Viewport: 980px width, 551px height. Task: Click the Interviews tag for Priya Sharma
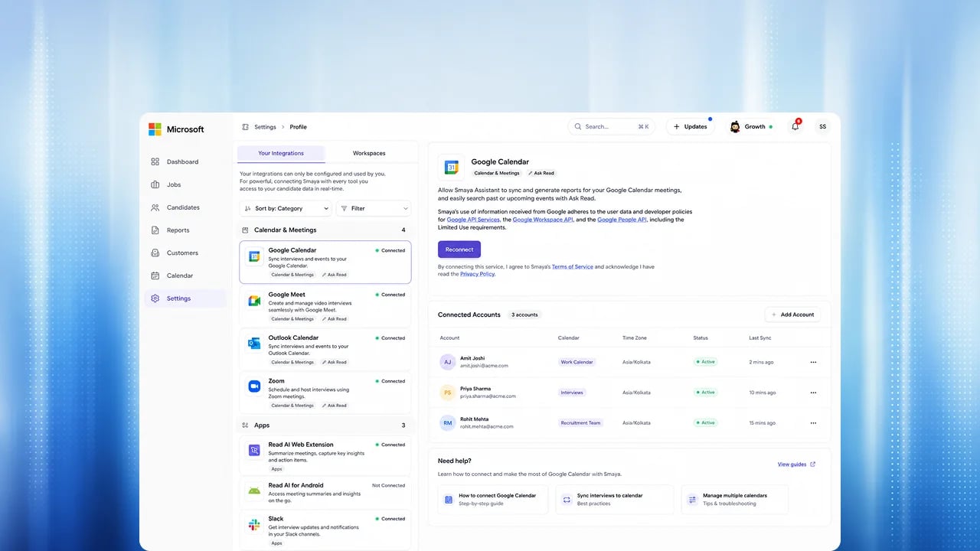[x=572, y=393]
